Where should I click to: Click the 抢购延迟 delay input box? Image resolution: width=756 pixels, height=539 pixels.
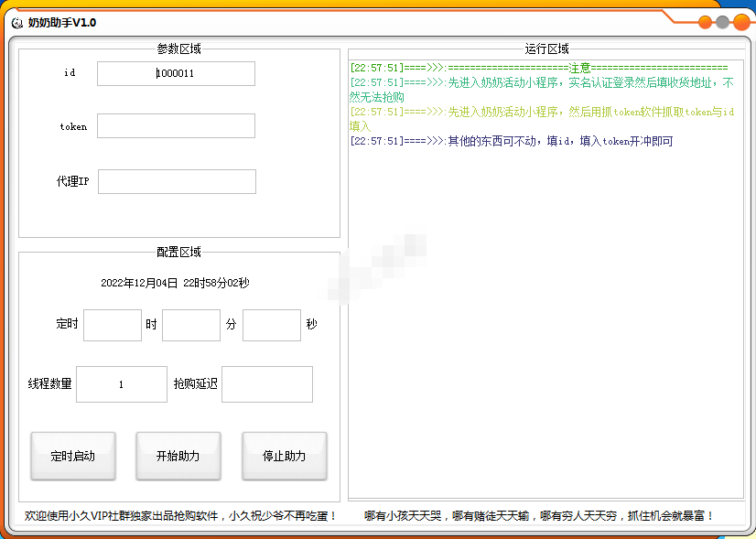click(266, 384)
